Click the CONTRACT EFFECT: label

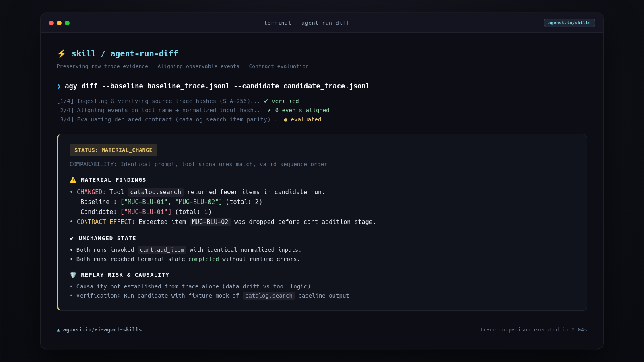tap(106, 222)
